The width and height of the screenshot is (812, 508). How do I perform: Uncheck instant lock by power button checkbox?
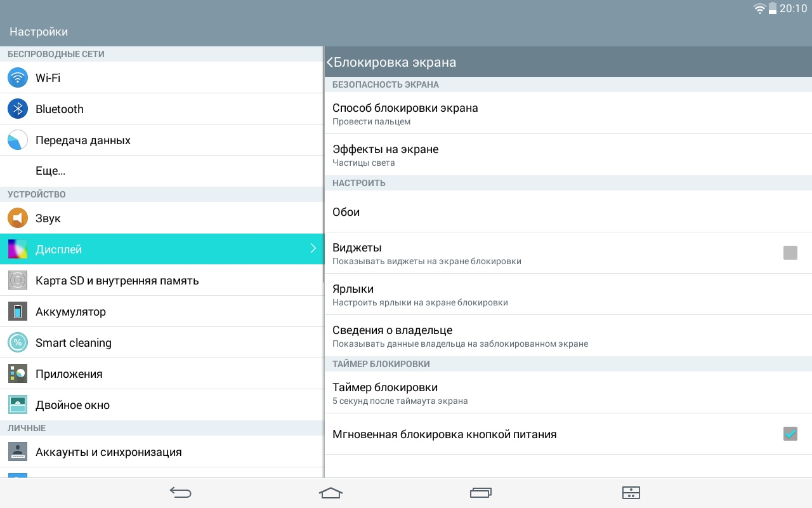tap(790, 434)
